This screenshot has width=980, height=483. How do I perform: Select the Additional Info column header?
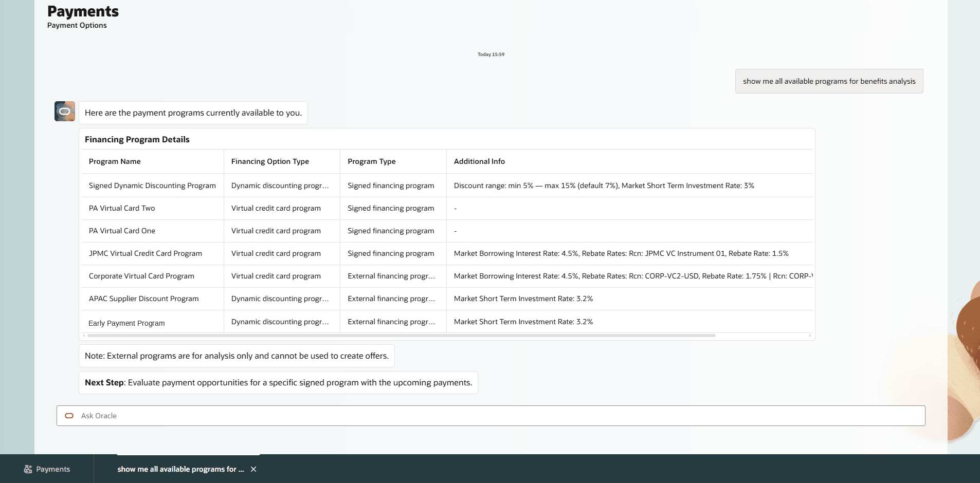coord(630,161)
